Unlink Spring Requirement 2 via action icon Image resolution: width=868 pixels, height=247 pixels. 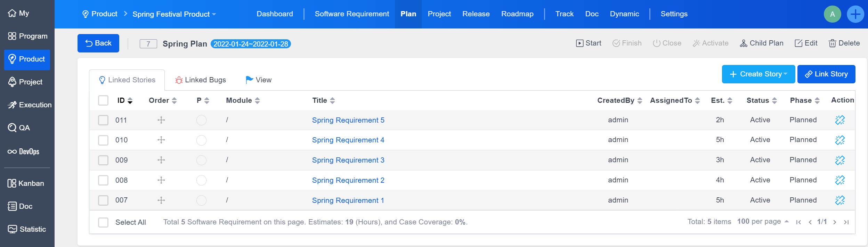point(839,180)
